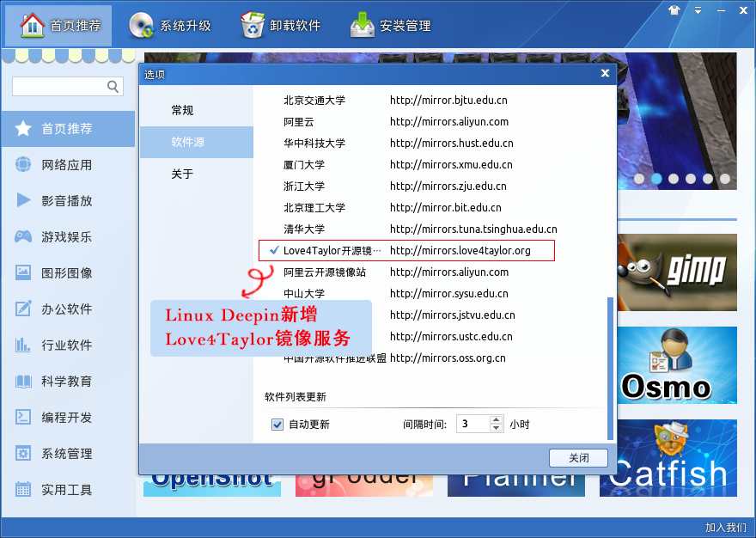Select the mirrors.oss.org.cn mirror URL
The width and height of the screenshot is (756, 538).
click(448, 358)
